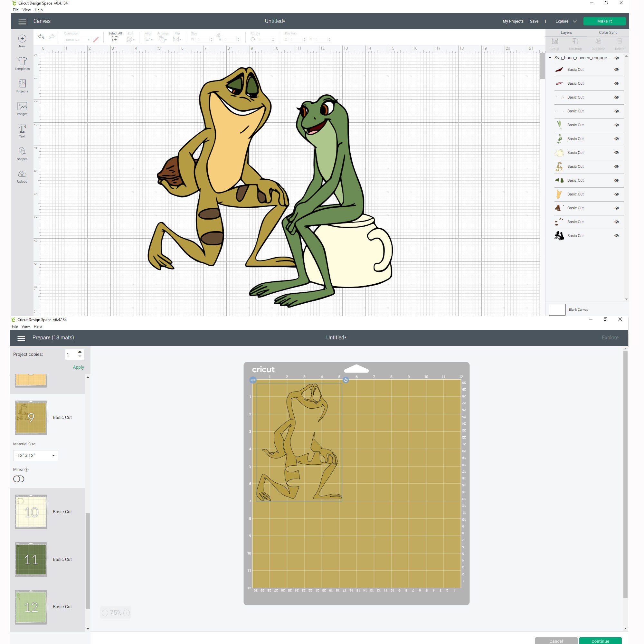Hide the Svg_tiana_naveen_engage group
The height and width of the screenshot is (644, 644).
617,58
